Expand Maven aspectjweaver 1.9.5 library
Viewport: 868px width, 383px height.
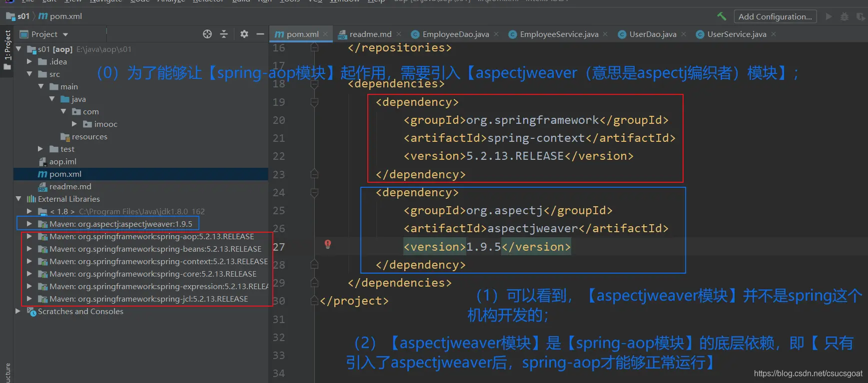29,224
